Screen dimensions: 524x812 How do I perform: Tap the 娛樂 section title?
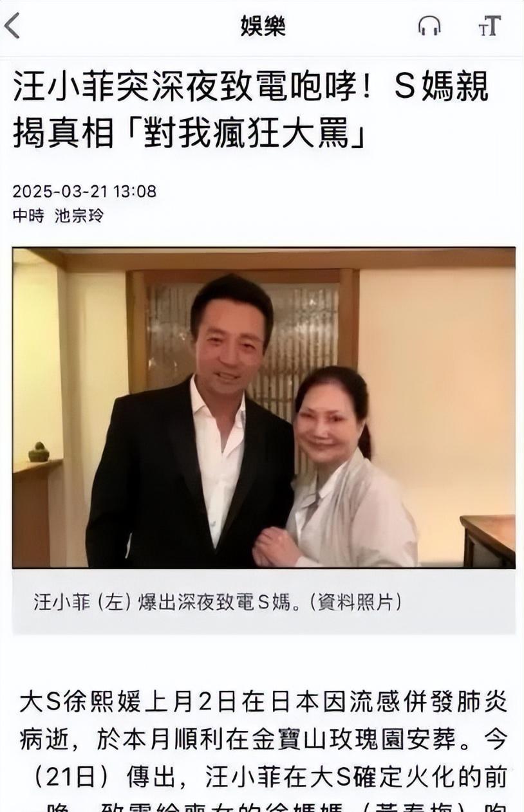pos(263,26)
